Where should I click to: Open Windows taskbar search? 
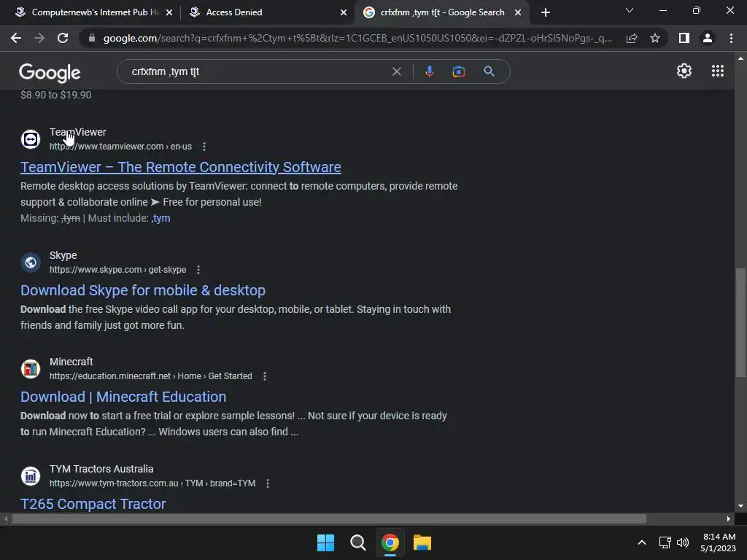pos(357,542)
